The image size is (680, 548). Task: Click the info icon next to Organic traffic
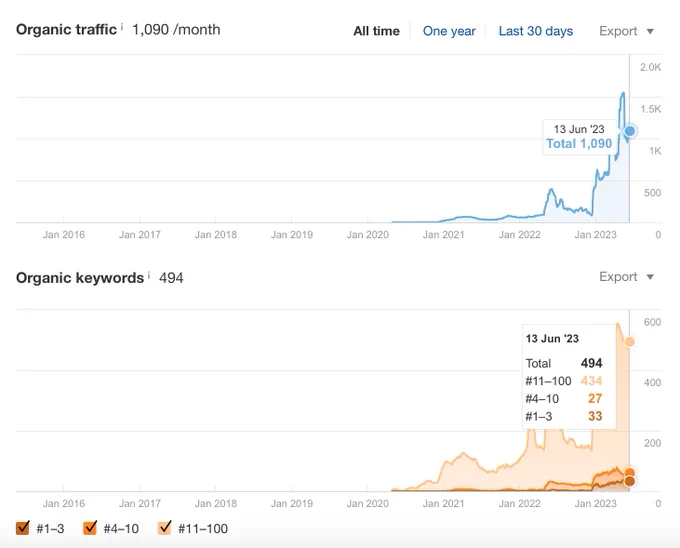click(122, 27)
